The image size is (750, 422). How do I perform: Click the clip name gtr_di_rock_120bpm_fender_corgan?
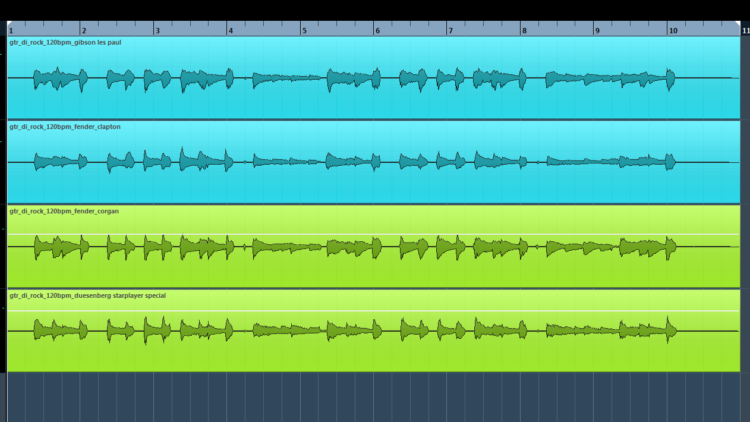[x=64, y=211]
